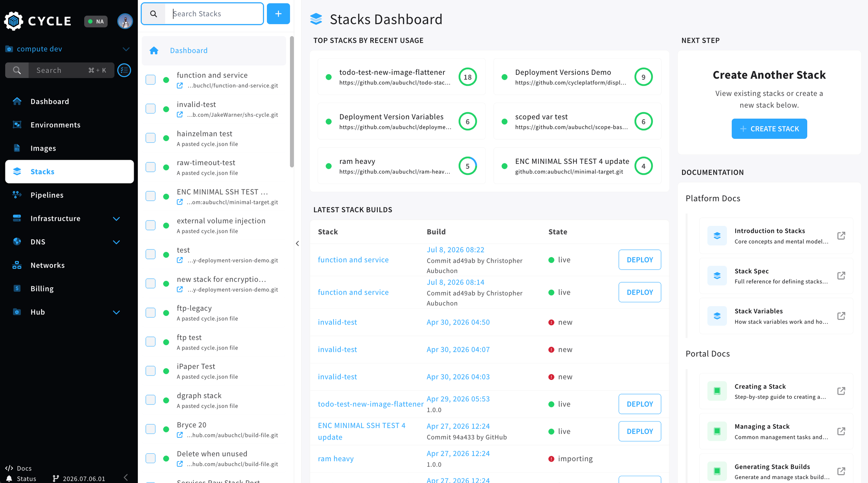Focus the Search Stacks input field
The width and height of the screenshot is (868, 483).
(x=214, y=14)
